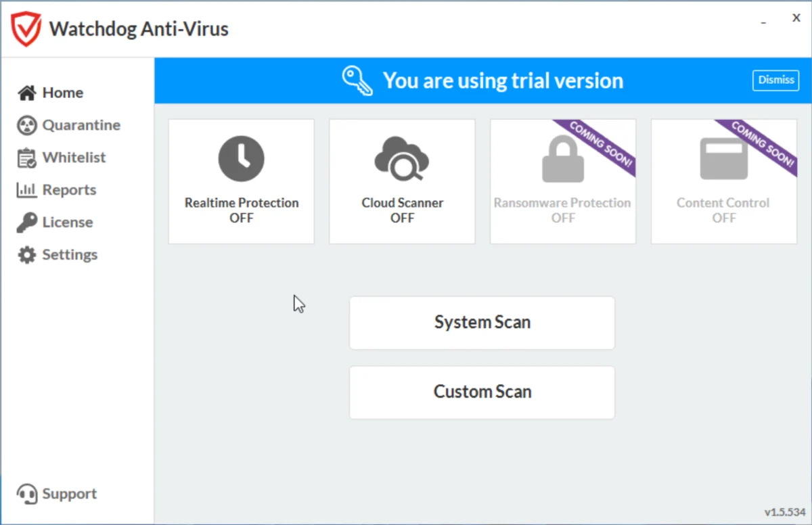This screenshot has width=812, height=525.
Task: Click the Watchdog shield logo
Action: (26, 28)
